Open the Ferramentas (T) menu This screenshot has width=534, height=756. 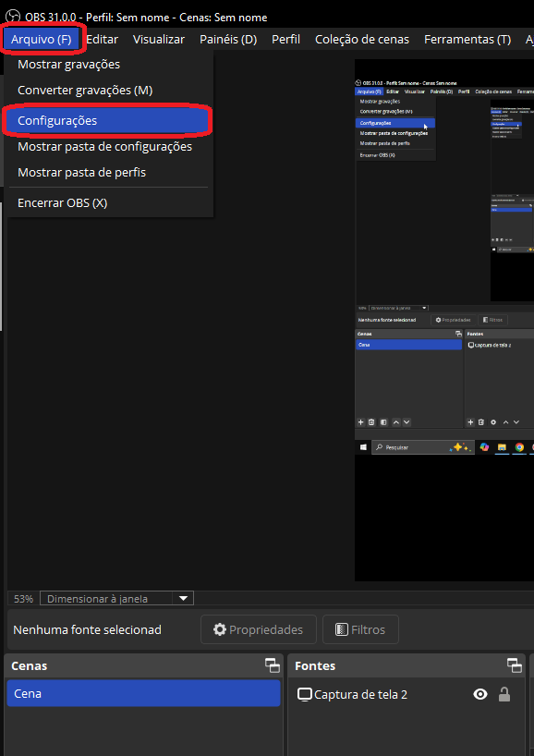(467, 39)
